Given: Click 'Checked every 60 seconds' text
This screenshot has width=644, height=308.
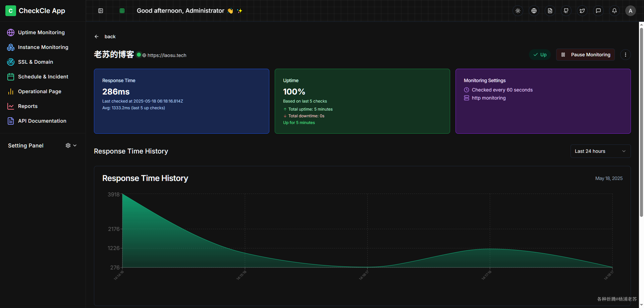Looking at the screenshot, I should click(x=502, y=90).
